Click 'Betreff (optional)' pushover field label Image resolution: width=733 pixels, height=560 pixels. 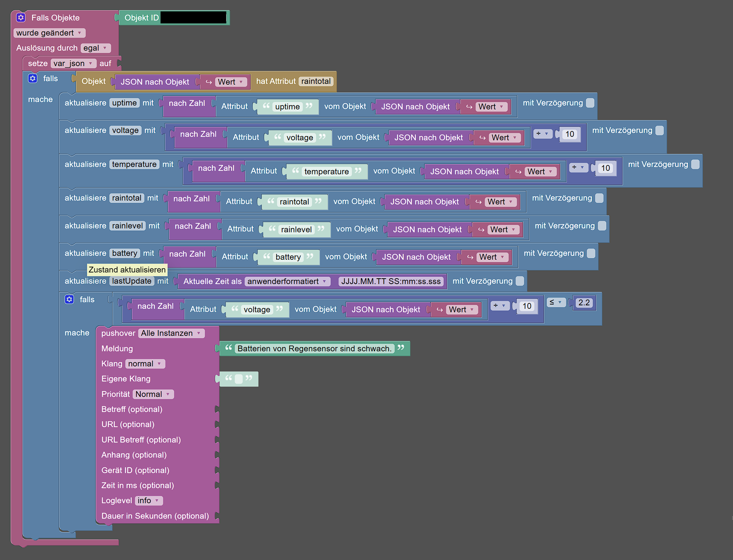pyautogui.click(x=132, y=409)
